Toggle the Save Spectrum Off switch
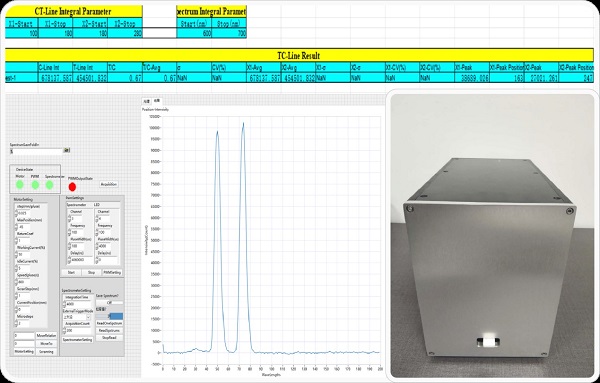Viewport: 600px width, 383px height. (x=109, y=303)
